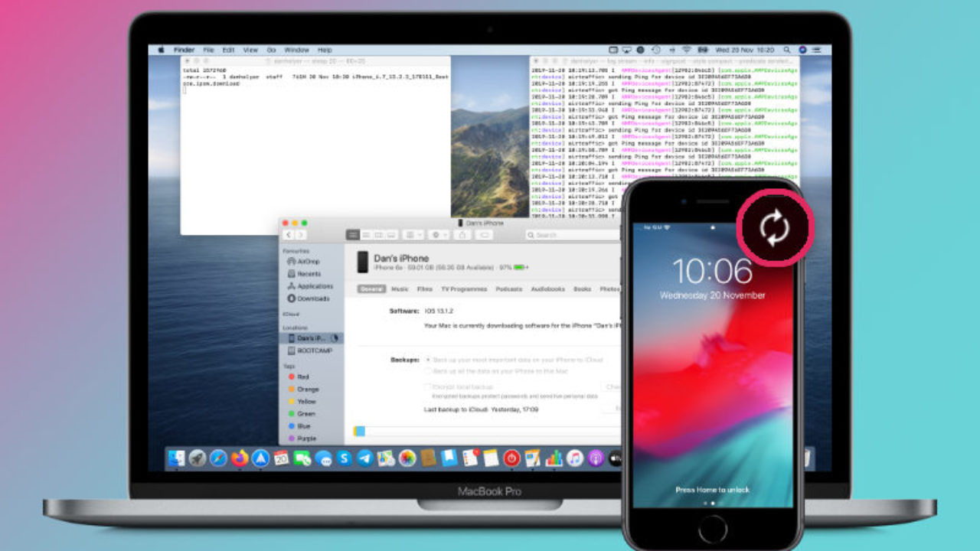Click the Dan's iPhone device name heading
This screenshot has width=980, height=551.
[402, 259]
